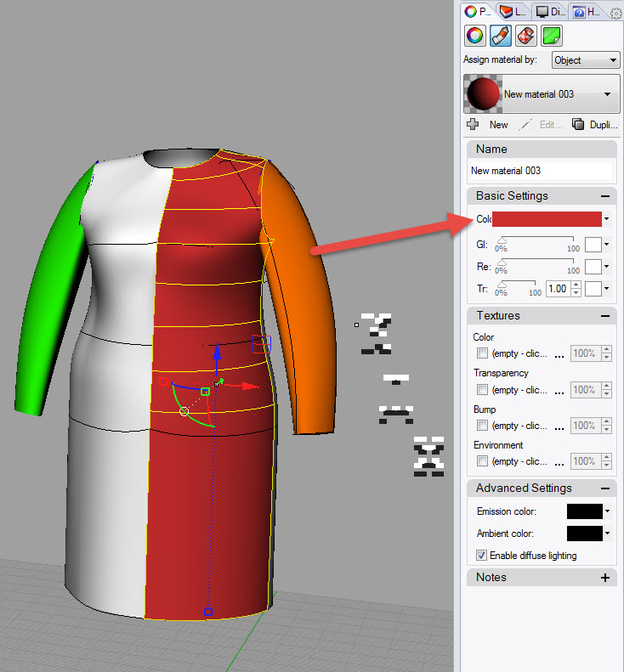The image size is (624, 672).
Task: Enable the Color texture checkbox
Action: (482, 353)
